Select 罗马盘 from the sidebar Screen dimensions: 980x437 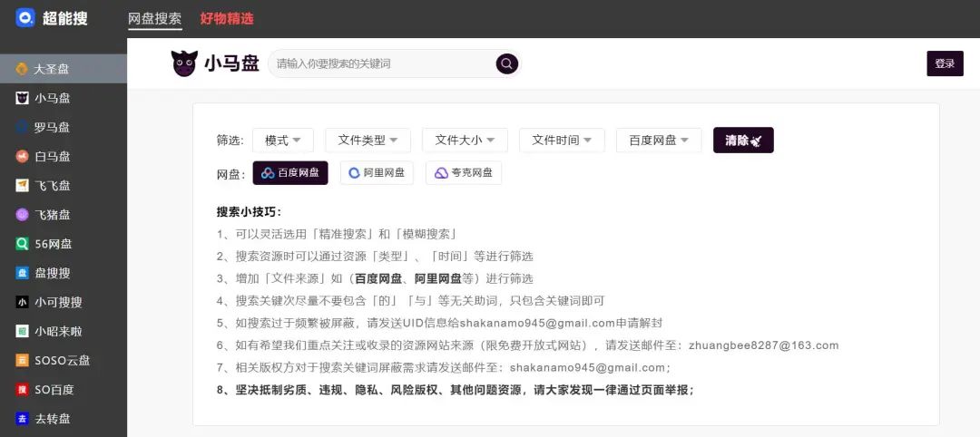click(x=52, y=127)
